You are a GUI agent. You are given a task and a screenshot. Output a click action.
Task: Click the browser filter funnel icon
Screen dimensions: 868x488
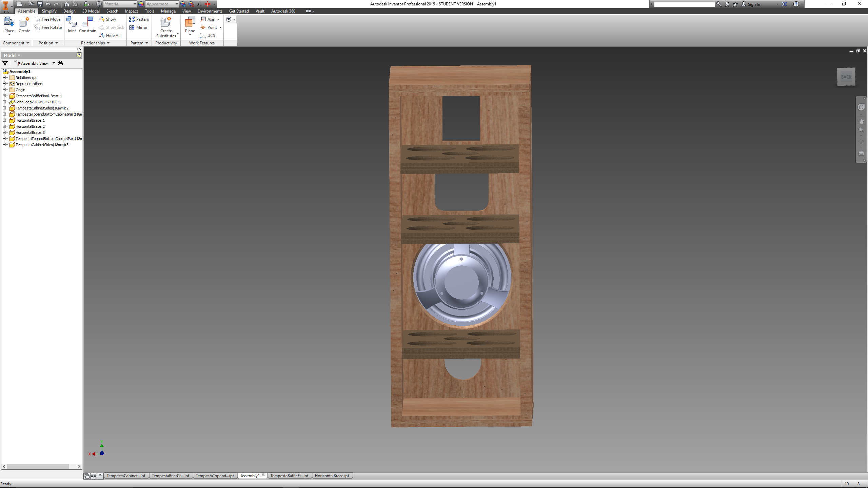click(x=5, y=63)
